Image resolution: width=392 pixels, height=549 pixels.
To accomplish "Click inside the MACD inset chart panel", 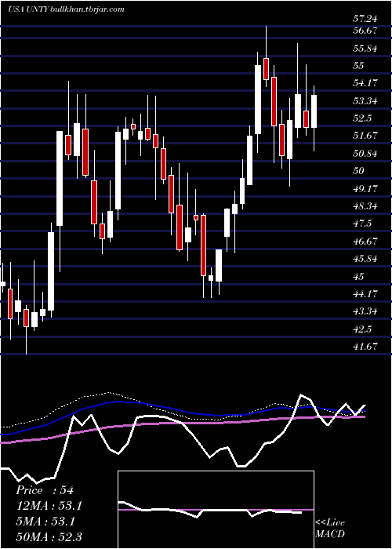I will (x=216, y=510).
